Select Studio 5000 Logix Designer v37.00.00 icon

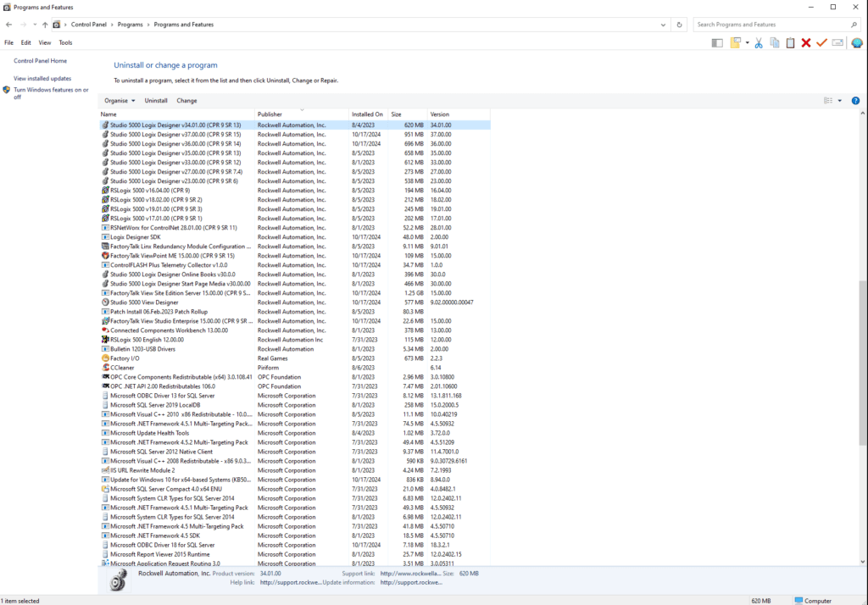pyautogui.click(x=105, y=135)
